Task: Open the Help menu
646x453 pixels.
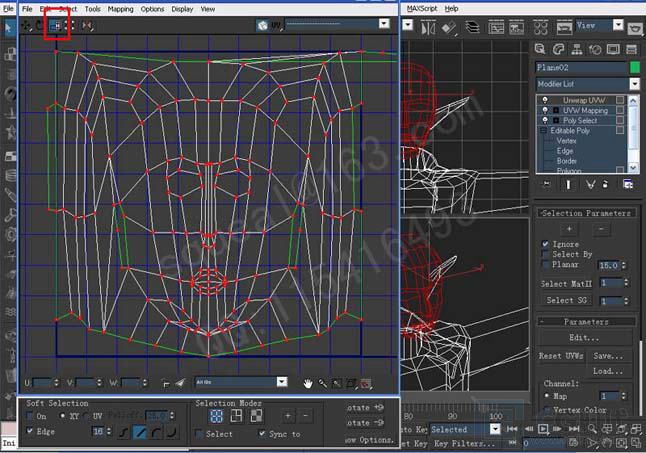Action: tap(452, 8)
